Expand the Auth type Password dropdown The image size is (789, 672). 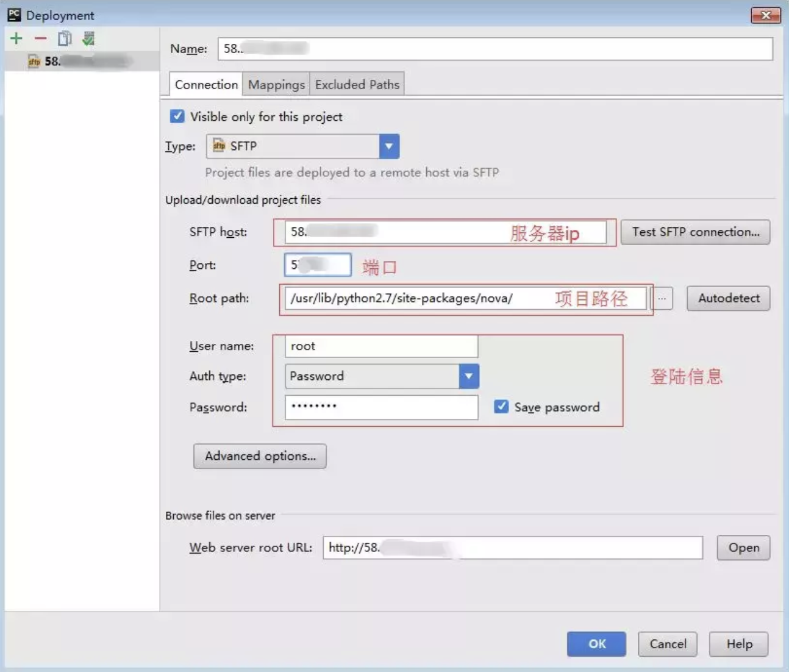(x=468, y=376)
